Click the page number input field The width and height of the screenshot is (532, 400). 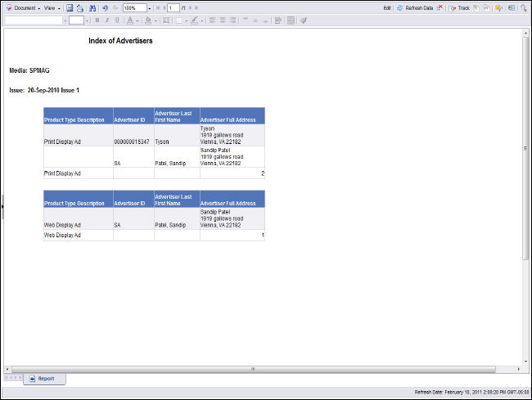coord(174,7)
